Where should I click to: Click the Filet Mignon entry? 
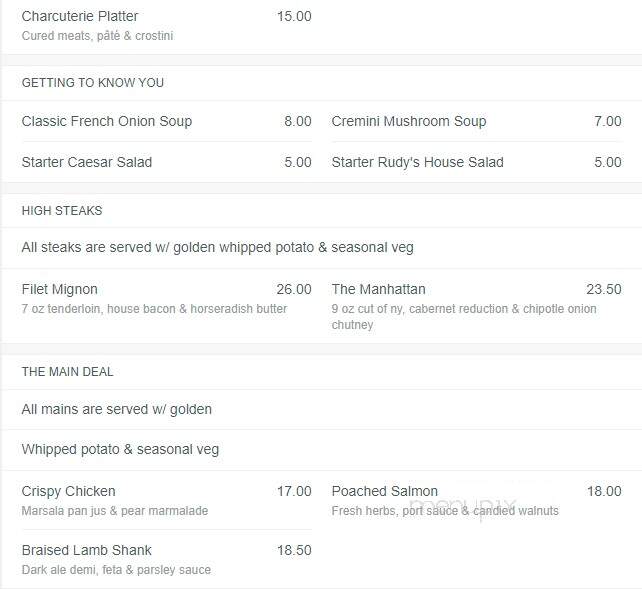[59, 289]
